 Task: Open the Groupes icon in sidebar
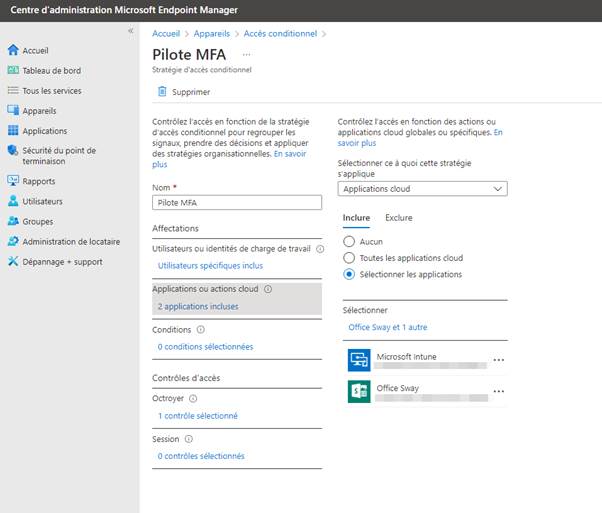[13, 221]
